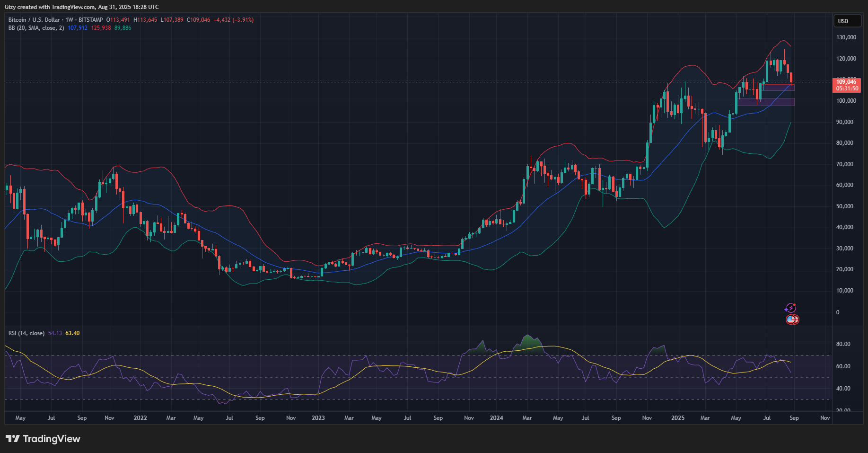
Task: Click the US flag economic event icon
Action: [792, 320]
